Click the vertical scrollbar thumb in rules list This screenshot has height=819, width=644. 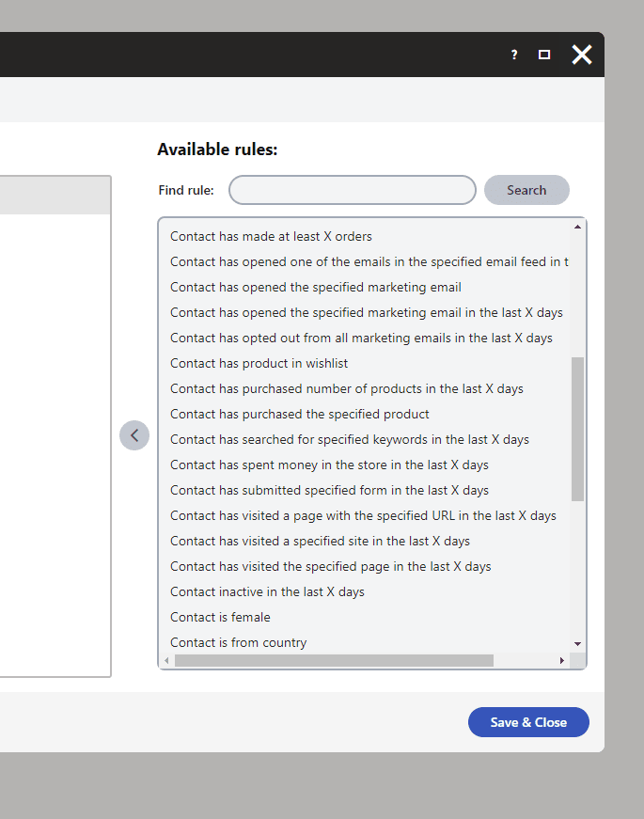(577, 429)
